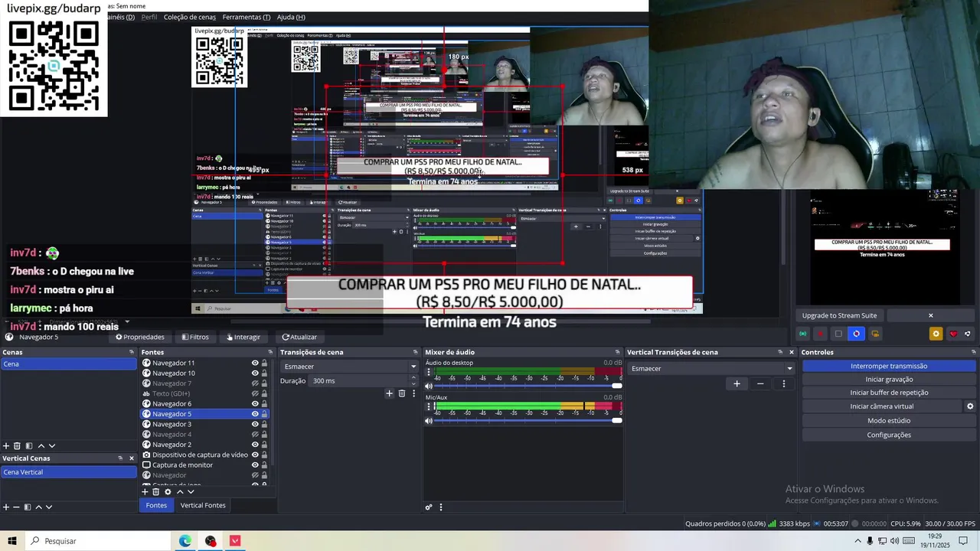
Task: Switch to the Fontes tab
Action: (156, 505)
